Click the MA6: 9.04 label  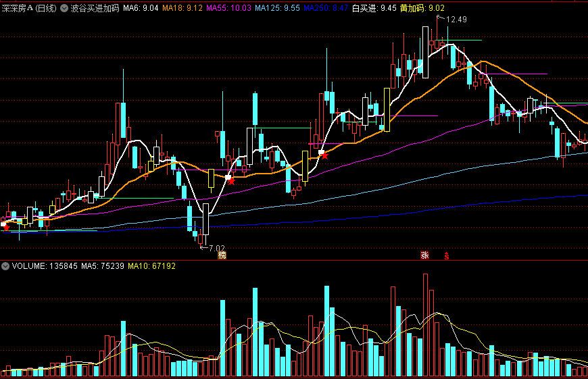pos(141,8)
